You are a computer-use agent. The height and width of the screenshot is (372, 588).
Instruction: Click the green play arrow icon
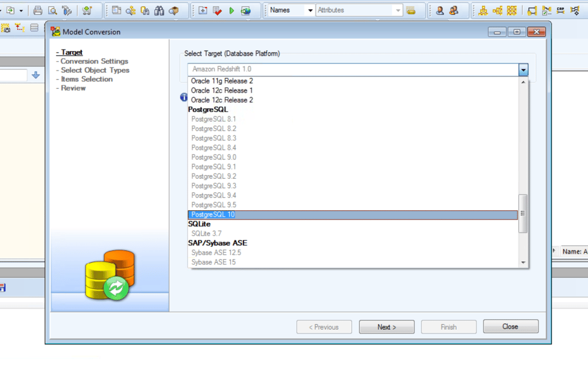231,10
